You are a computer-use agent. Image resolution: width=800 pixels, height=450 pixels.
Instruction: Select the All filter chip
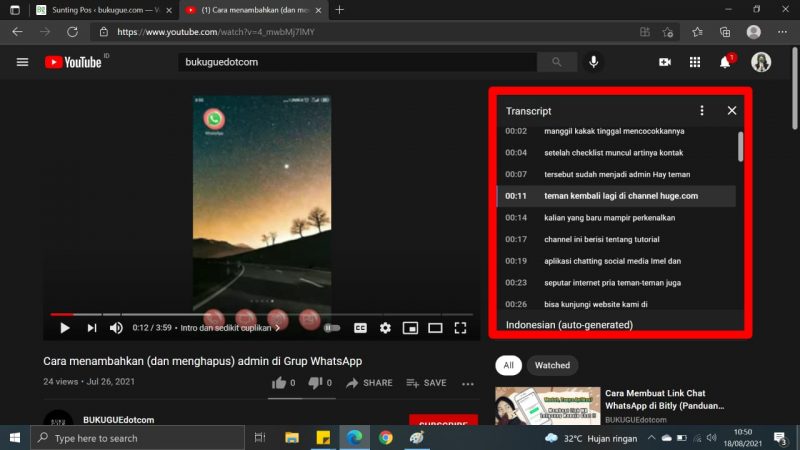508,365
